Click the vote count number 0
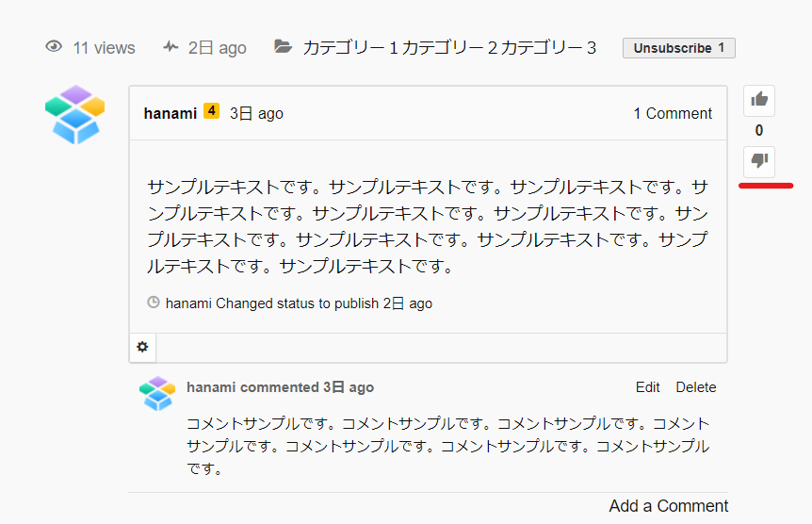 (759, 131)
